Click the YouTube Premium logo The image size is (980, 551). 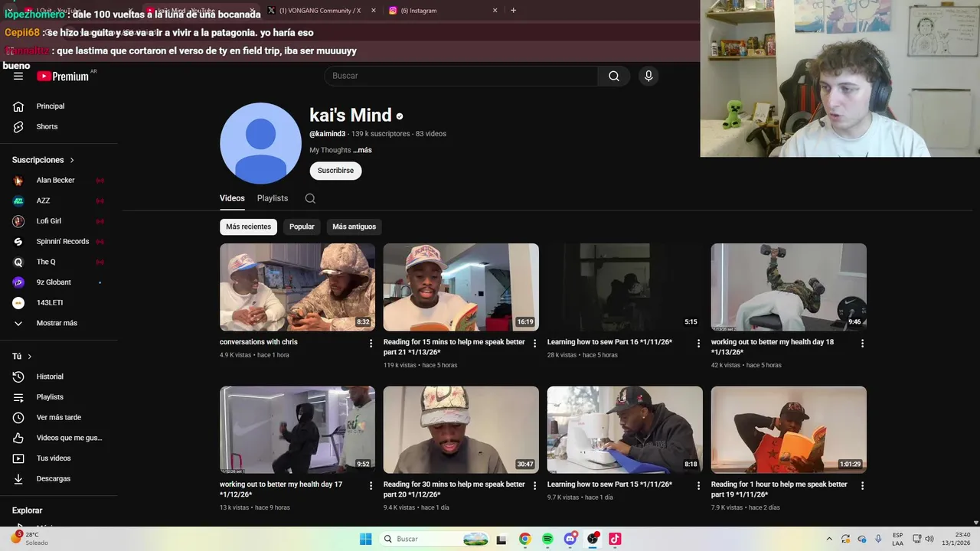point(63,76)
